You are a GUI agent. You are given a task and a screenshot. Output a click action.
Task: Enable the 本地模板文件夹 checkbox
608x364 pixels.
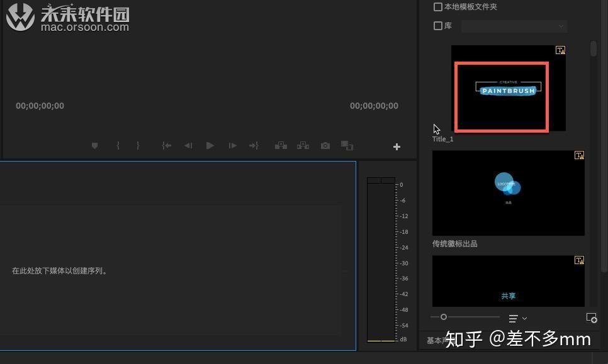438,6
